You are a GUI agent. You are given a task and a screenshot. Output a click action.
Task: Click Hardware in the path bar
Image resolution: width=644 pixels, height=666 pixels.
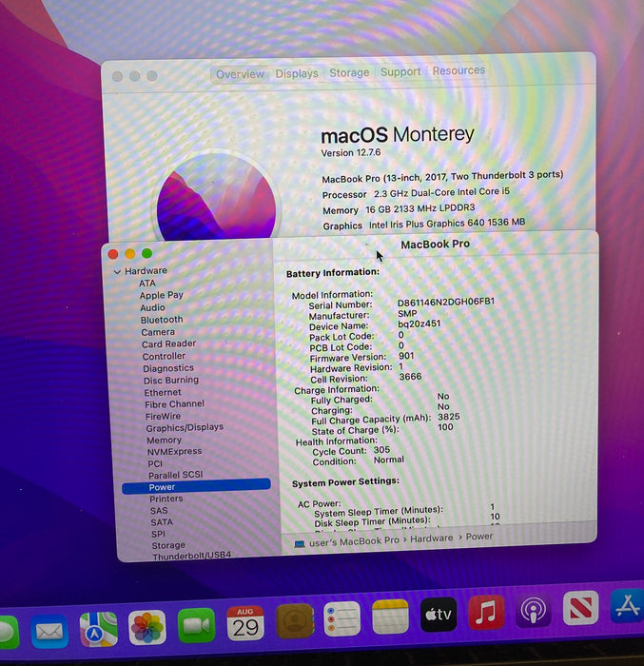click(432, 539)
